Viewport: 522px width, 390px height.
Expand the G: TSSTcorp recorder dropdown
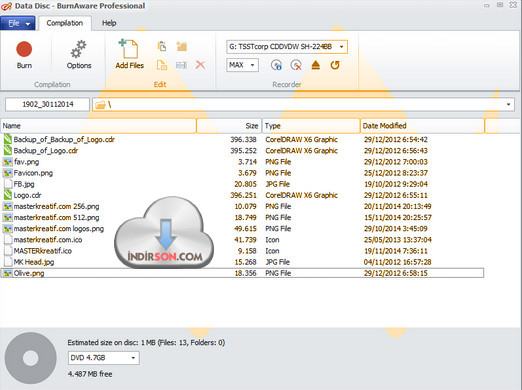tap(341, 47)
